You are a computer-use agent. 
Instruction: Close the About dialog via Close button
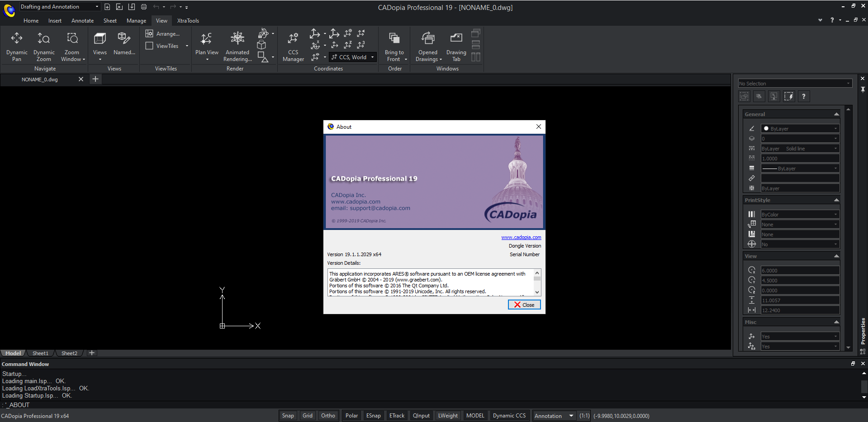[x=523, y=304]
